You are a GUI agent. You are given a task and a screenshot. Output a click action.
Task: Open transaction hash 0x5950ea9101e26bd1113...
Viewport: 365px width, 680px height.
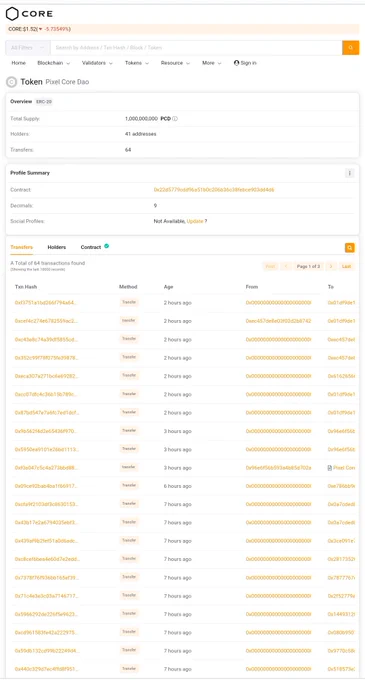point(46,449)
